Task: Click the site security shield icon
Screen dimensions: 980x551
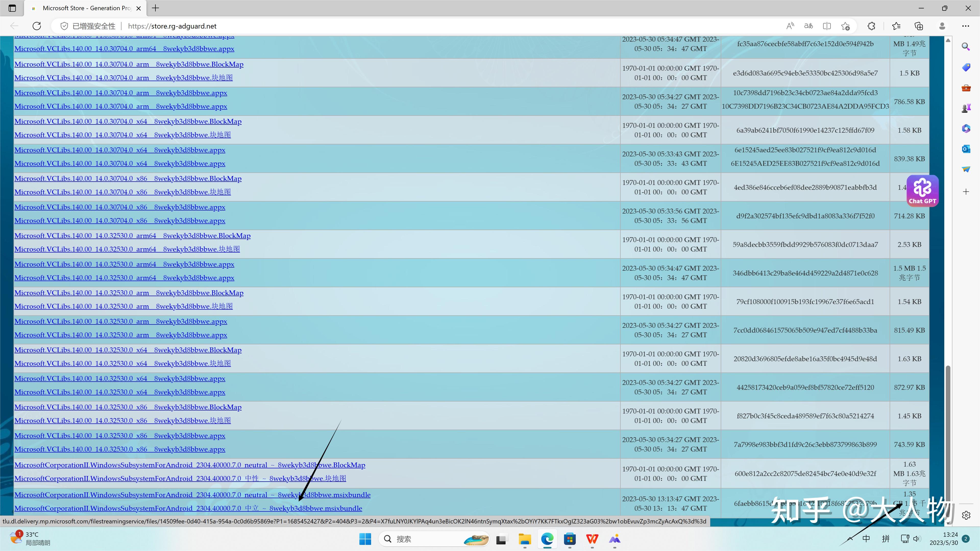Action: [64, 26]
